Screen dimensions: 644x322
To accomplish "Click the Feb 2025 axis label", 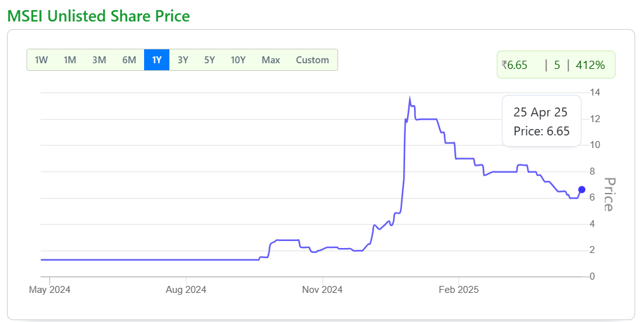I will [x=458, y=290].
